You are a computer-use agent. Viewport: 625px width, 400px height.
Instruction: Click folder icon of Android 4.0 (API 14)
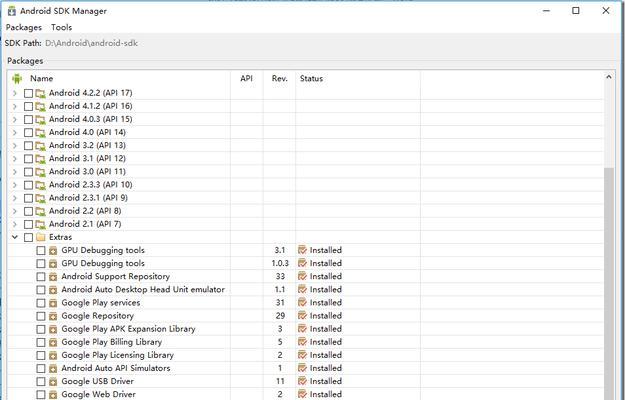pos(40,133)
